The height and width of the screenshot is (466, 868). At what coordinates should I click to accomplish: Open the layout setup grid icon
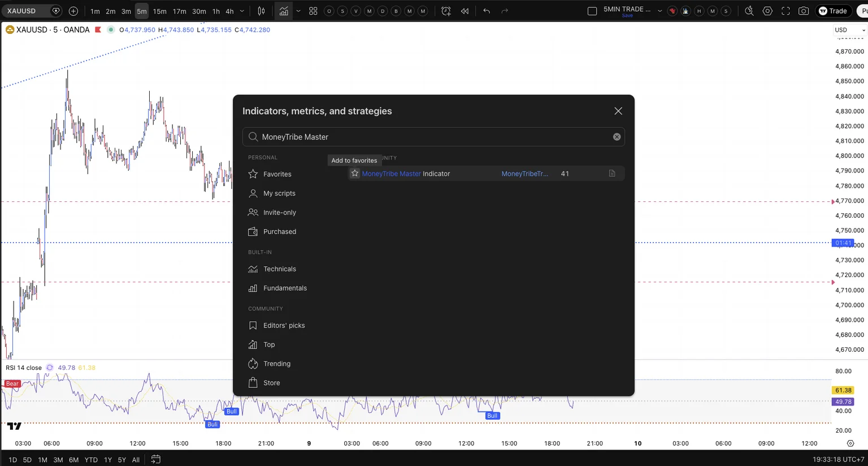[x=313, y=11]
